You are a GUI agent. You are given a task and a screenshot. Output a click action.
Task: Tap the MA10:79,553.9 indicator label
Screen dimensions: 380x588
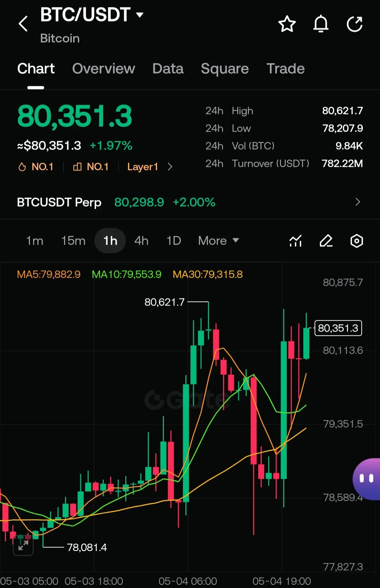tap(126, 274)
